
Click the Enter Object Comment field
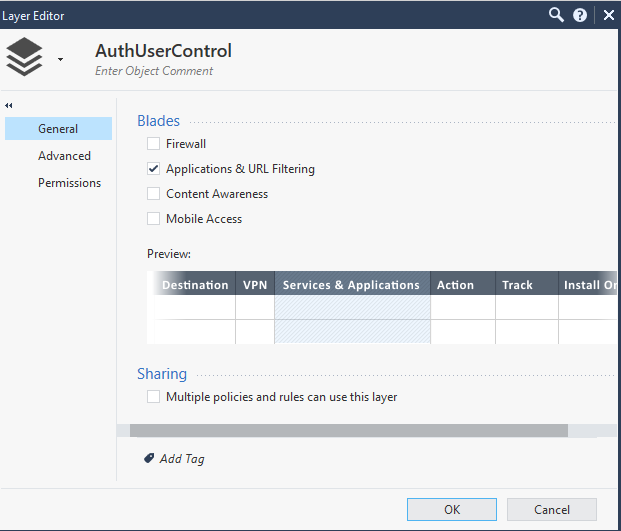[x=154, y=71]
